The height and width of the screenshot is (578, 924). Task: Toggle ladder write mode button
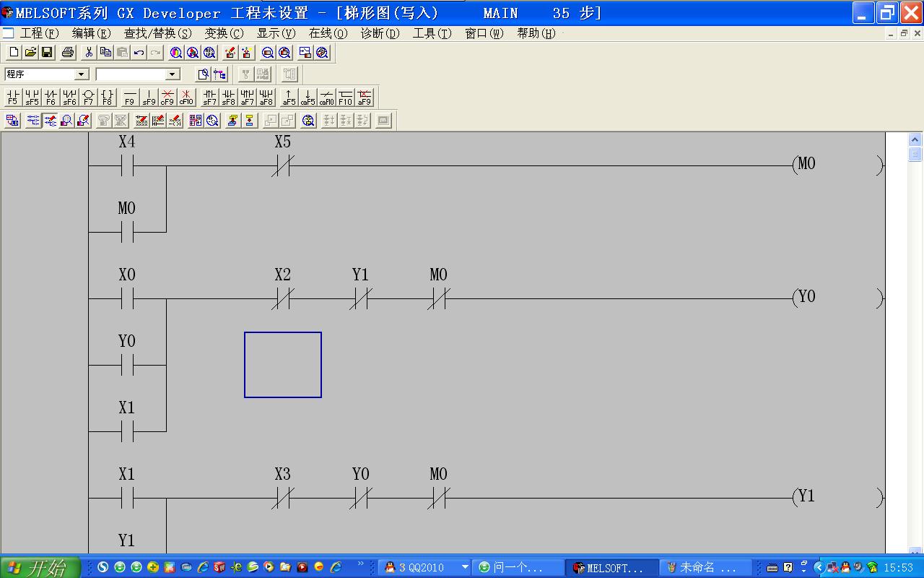click(50, 121)
